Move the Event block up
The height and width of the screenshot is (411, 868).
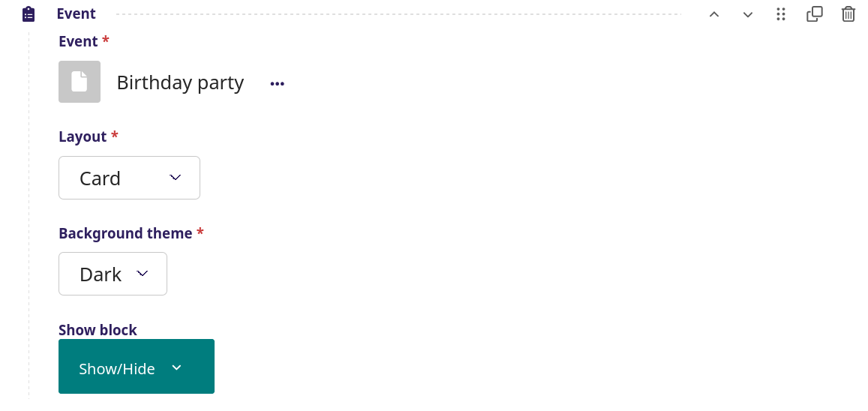click(x=714, y=14)
